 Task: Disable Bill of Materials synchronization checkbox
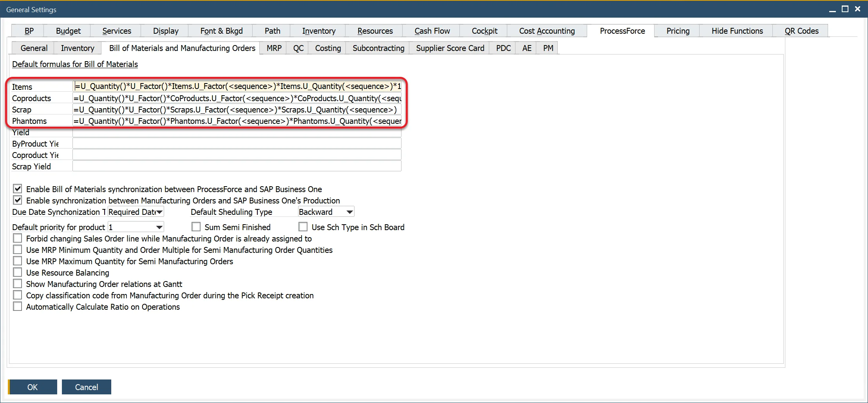click(x=18, y=189)
